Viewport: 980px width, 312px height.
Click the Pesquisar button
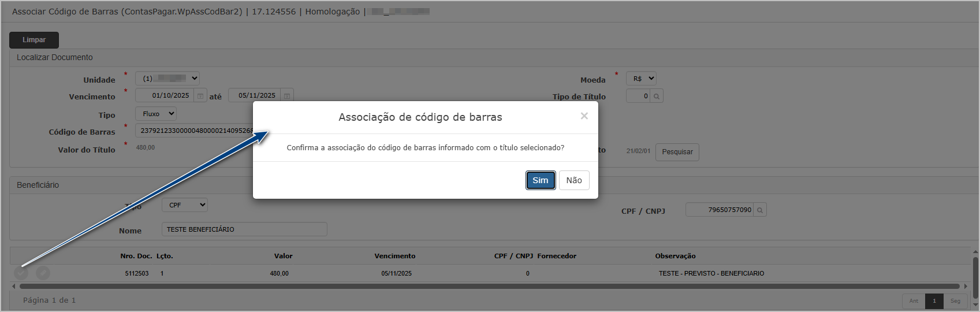click(677, 152)
